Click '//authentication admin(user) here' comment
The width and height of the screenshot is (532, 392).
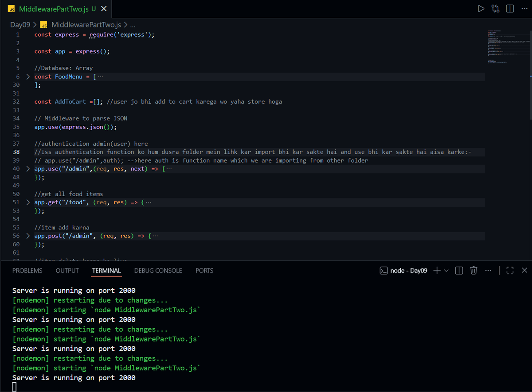(91, 144)
